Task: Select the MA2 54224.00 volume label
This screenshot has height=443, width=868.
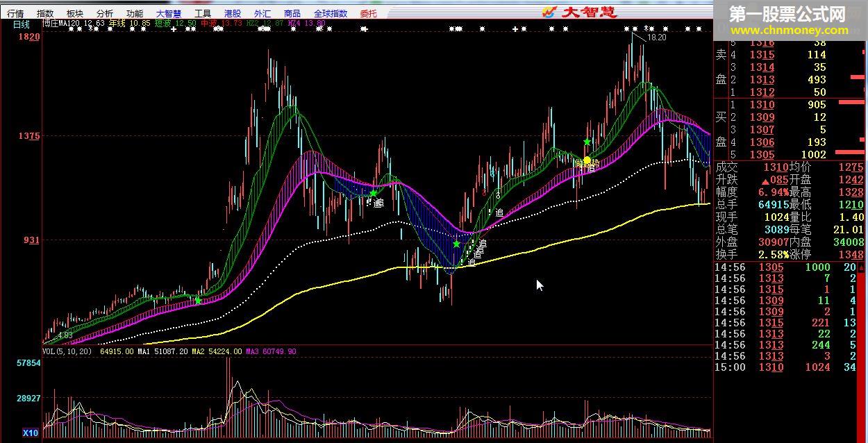Action: [217, 352]
